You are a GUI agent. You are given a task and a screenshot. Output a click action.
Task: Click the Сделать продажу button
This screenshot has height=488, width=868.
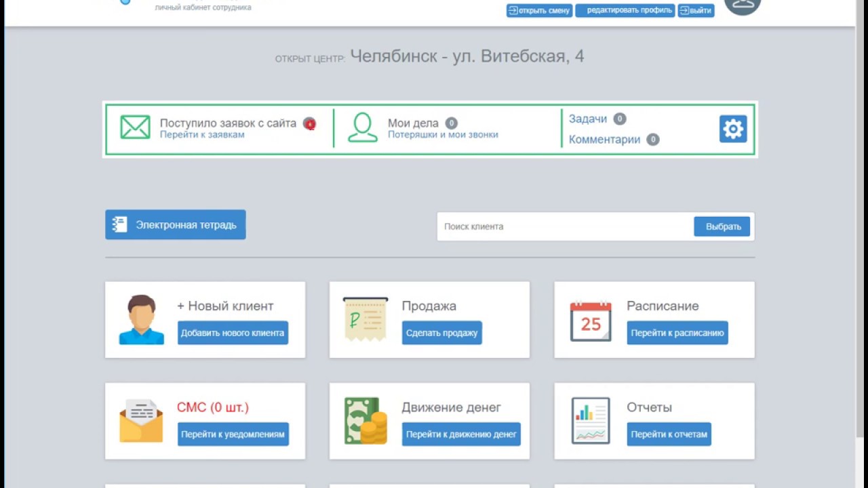click(442, 333)
